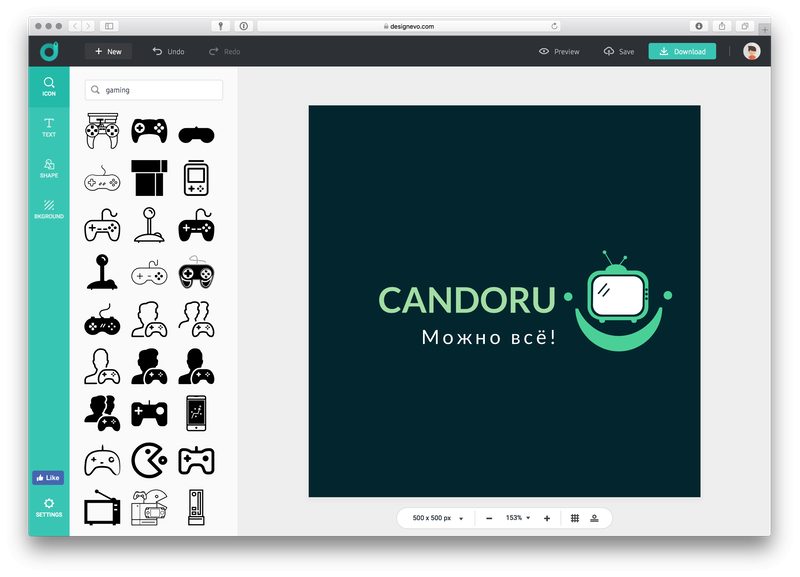Click the DesignEvo logo in the top bar
This screenshot has height=577, width=800.
click(x=49, y=51)
